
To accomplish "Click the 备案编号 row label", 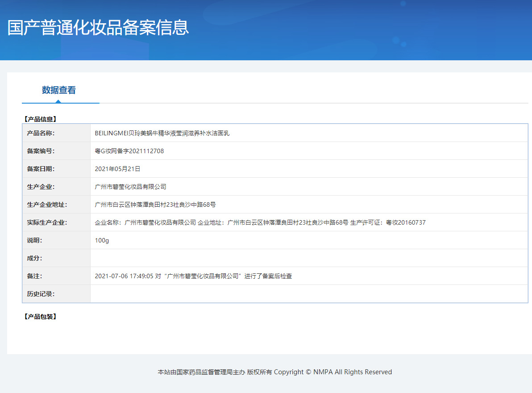I will click(41, 151).
